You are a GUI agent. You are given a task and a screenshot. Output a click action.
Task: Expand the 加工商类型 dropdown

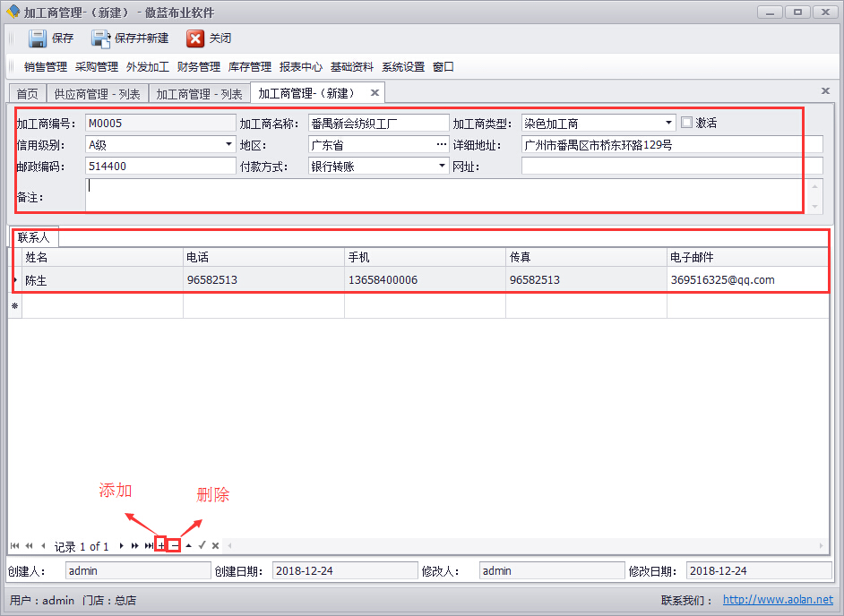pos(669,123)
